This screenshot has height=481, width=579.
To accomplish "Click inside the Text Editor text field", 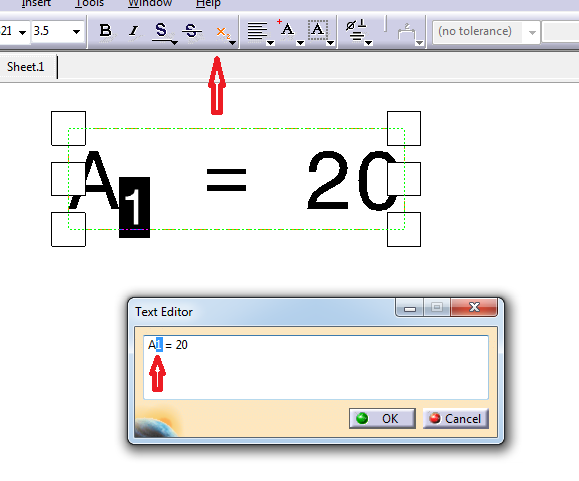I will tap(316, 367).
